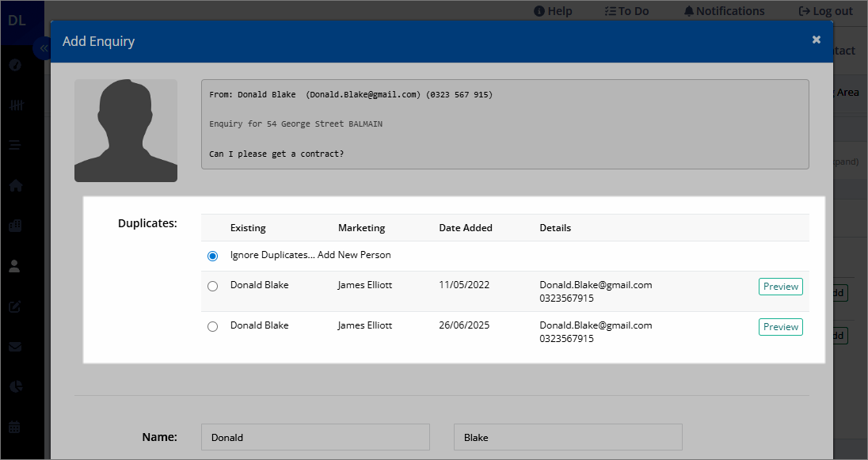Click the enquiry message text box

point(504,124)
